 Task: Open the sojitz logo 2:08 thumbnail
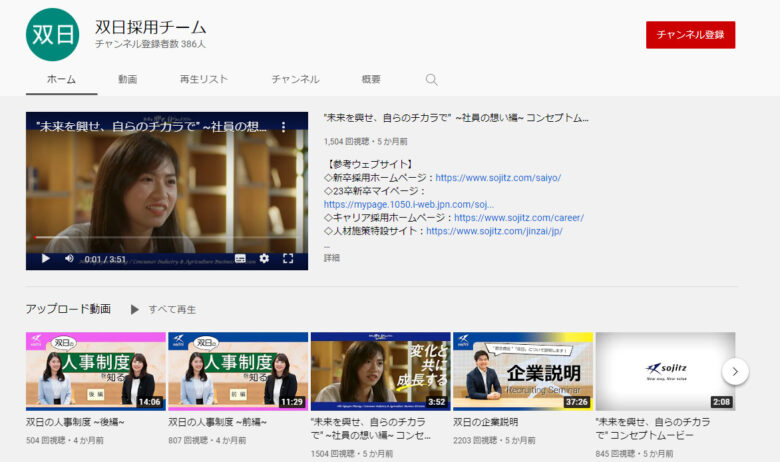(x=665, y=371)
